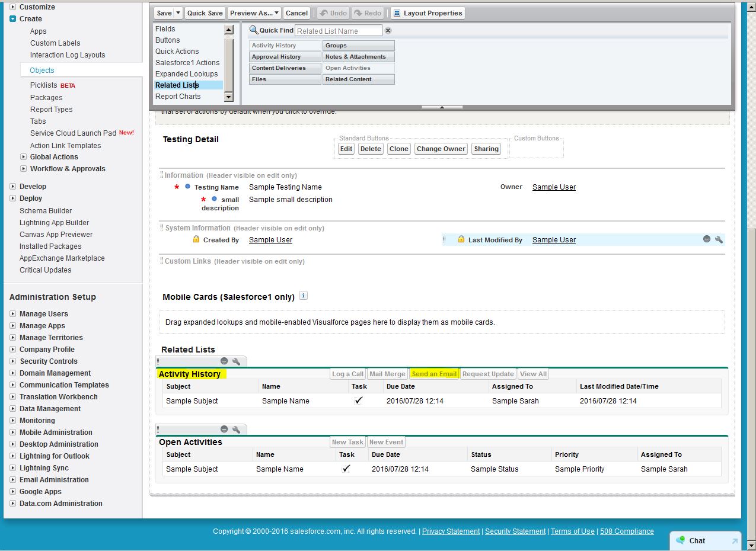Remove the Activity History related list

[x=224, y=361]
